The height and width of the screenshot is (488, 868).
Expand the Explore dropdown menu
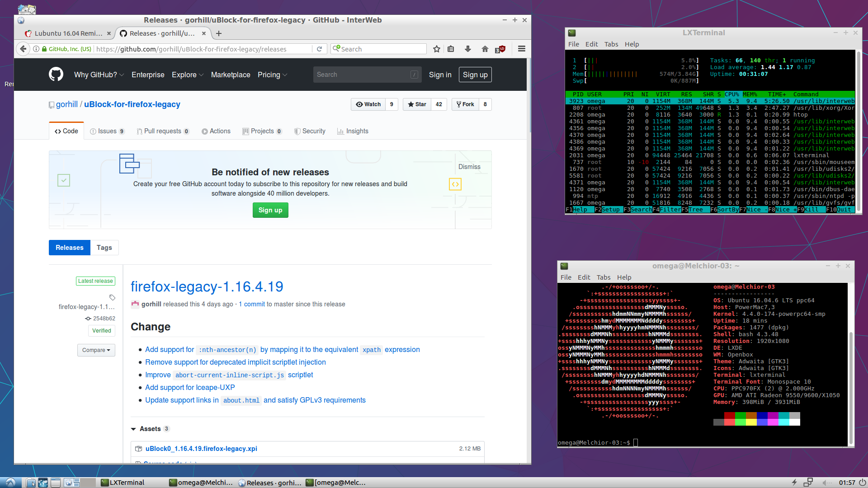pyautogui.click(x=188, y=75)
